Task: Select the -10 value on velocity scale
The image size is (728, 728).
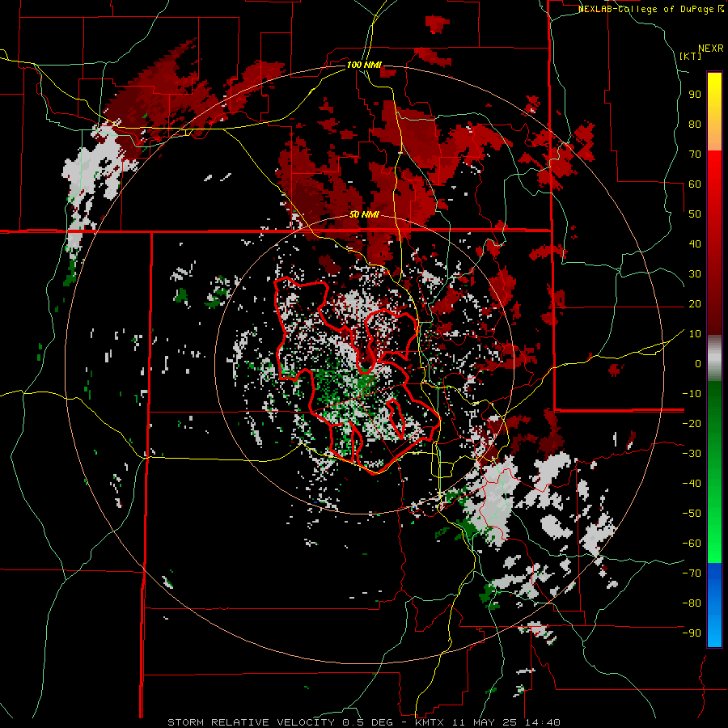Action: tap(692, 394)
